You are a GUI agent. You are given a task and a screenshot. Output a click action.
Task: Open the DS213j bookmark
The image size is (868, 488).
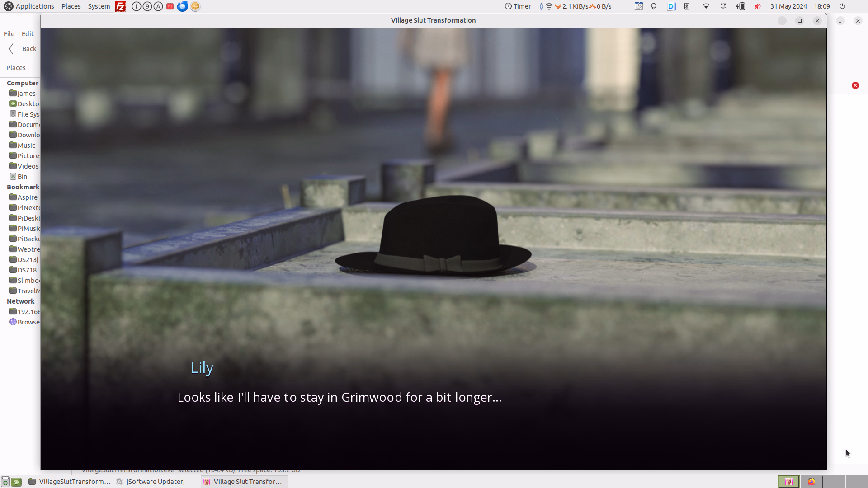click(x=24, y=260)
